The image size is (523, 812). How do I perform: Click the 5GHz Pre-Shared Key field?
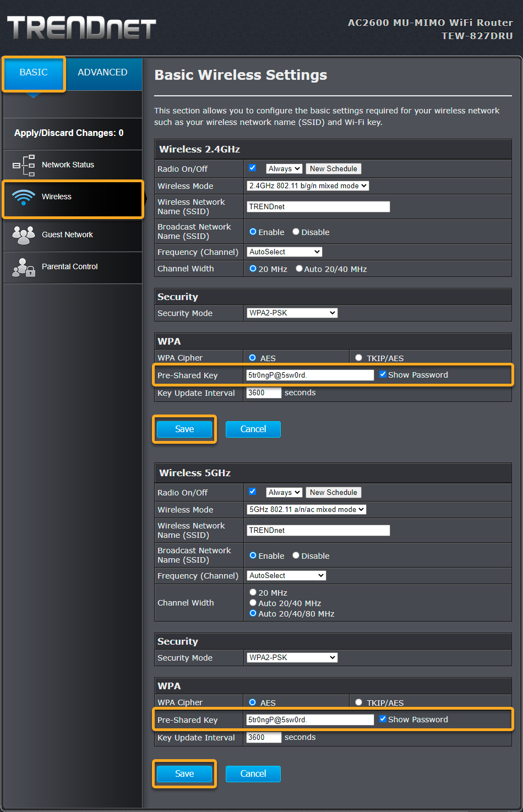coord(310,720)
